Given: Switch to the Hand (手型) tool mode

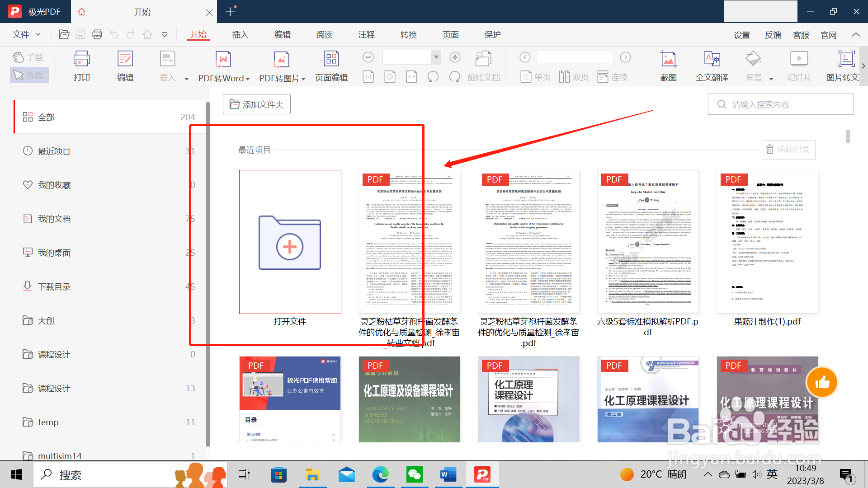Looking at the screenshot, I should [x=28, y=57].
